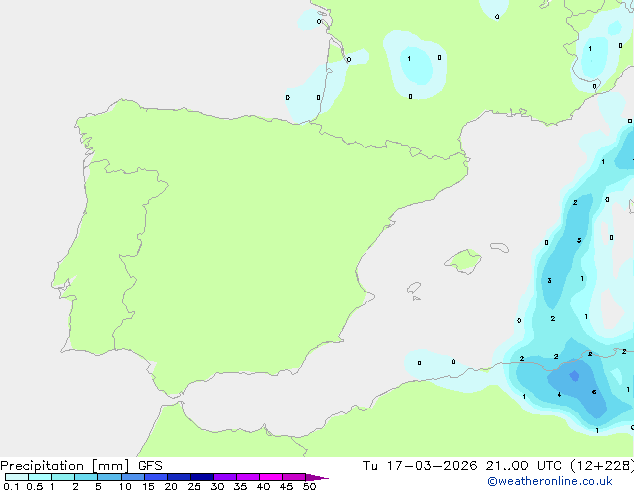The width and height of the screenshot is (634, 490).
Task: Pick the 30–35 mm purple legend swatch
Action: click(225, 477)
